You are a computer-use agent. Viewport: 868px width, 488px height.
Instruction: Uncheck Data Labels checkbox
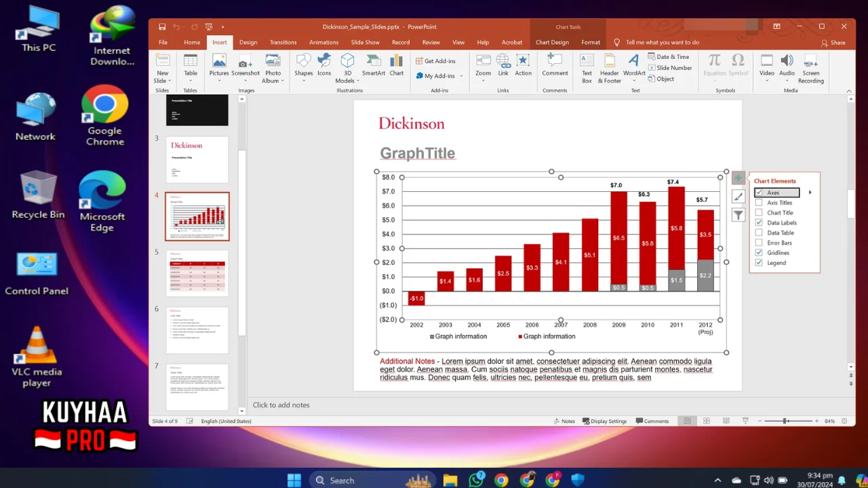(759, 222)
